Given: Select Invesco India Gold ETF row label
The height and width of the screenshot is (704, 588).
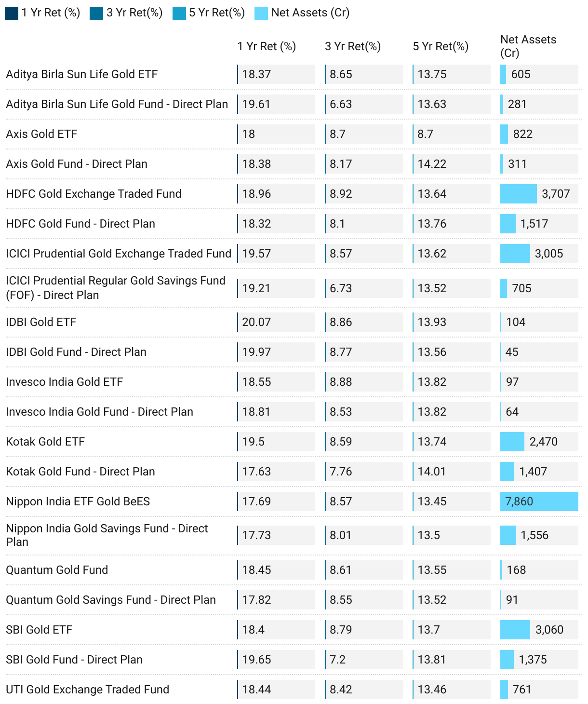Looking at the screenshot, I should coord(65,382).
